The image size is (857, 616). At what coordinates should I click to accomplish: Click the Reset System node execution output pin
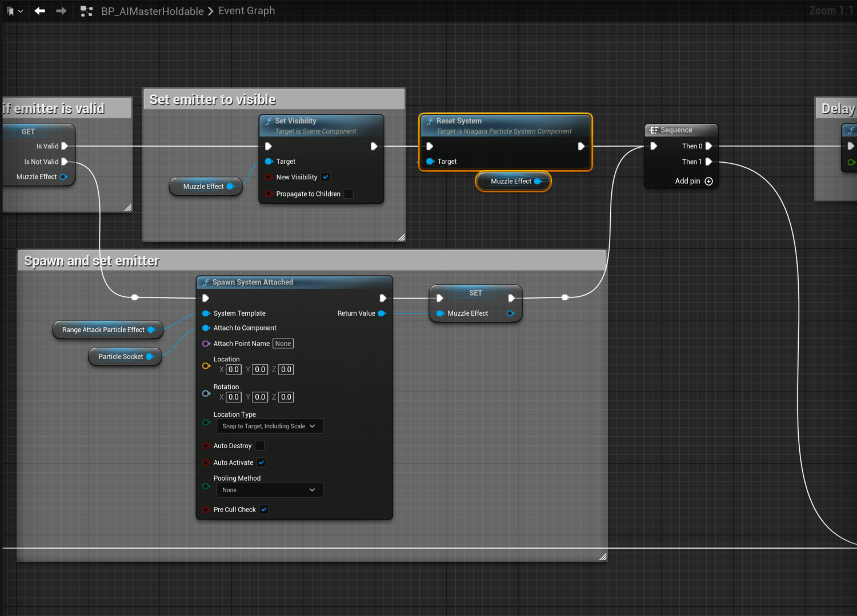[580, 146]
